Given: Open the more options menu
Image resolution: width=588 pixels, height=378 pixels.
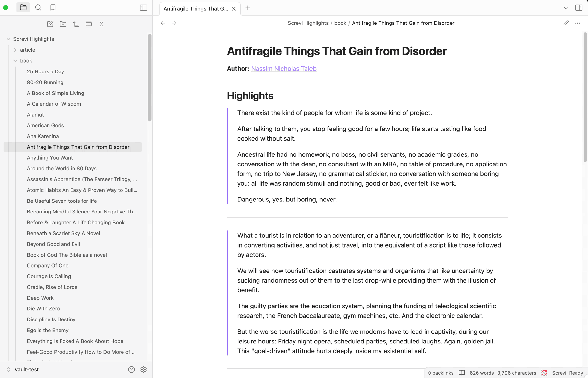Looking at the screenshot, I should point(577,23).
